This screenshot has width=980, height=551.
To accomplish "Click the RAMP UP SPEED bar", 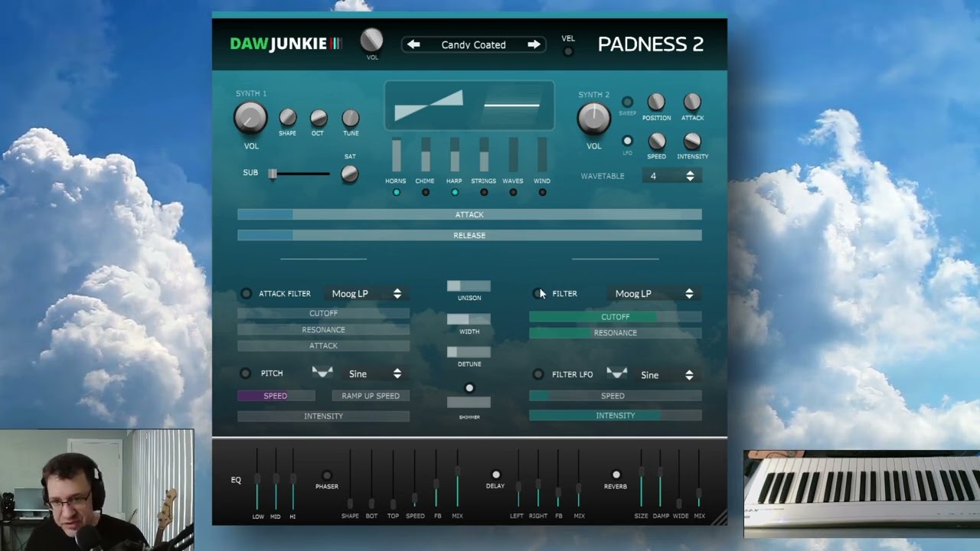I will point(371,396).
